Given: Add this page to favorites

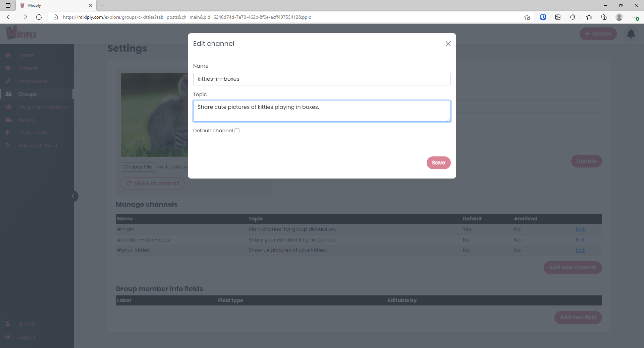Looking at the screenshot, I should point(527,17).
